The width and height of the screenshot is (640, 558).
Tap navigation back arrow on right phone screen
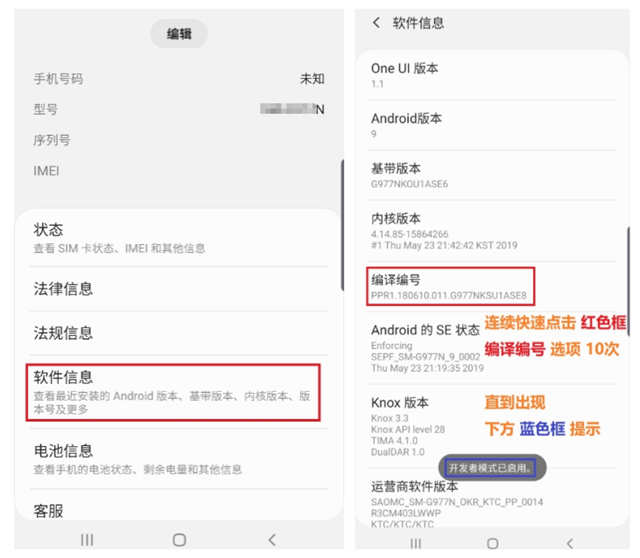(x=570, y=543)
